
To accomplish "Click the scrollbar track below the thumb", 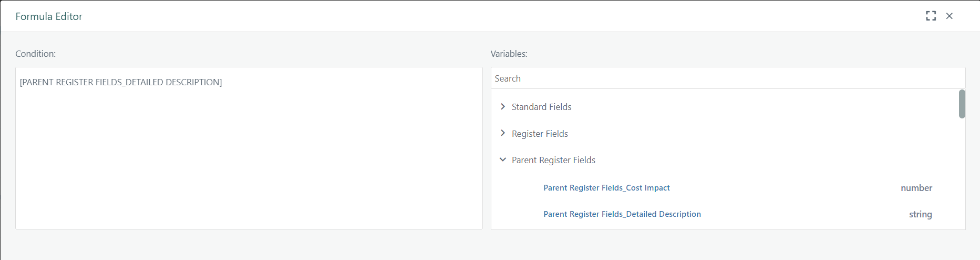I will (962, 174).
